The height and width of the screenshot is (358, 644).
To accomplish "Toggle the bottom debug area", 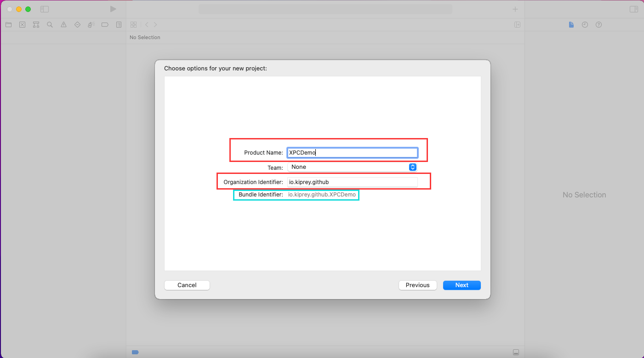I will (x=516, y=352).
